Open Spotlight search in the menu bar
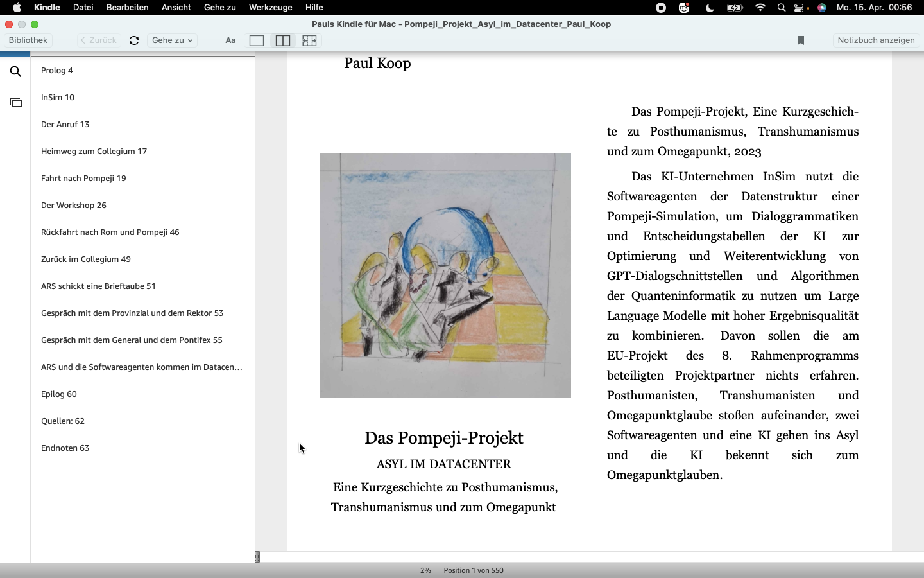The image size is (924, 578). (781, 8)
